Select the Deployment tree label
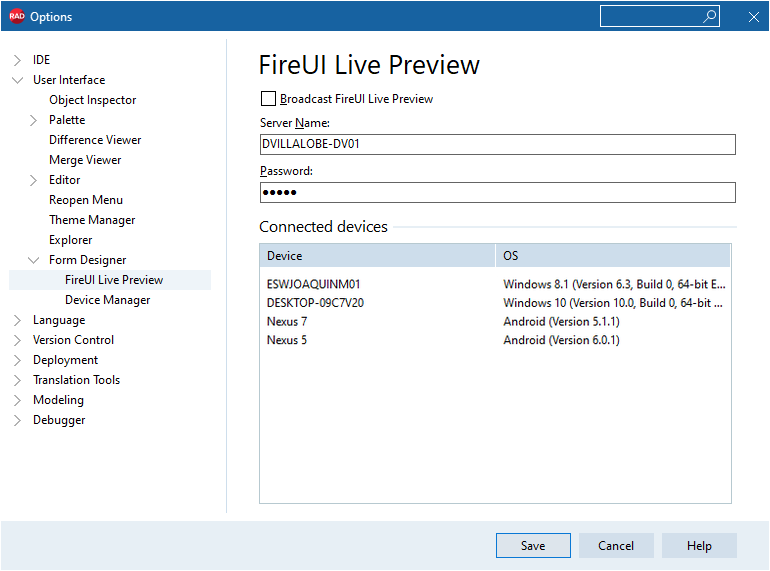The height and width of the screenshot is (571, 770). click(x=65, y=360)
